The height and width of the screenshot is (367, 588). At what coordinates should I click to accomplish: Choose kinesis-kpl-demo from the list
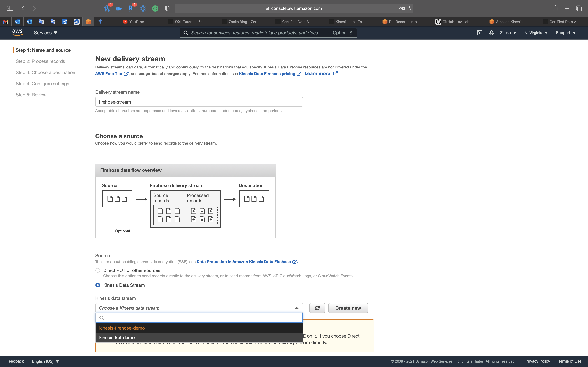(117, 337)
